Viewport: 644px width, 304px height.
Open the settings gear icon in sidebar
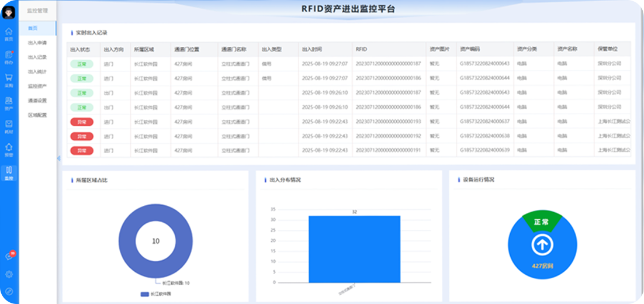coord(9,274)
